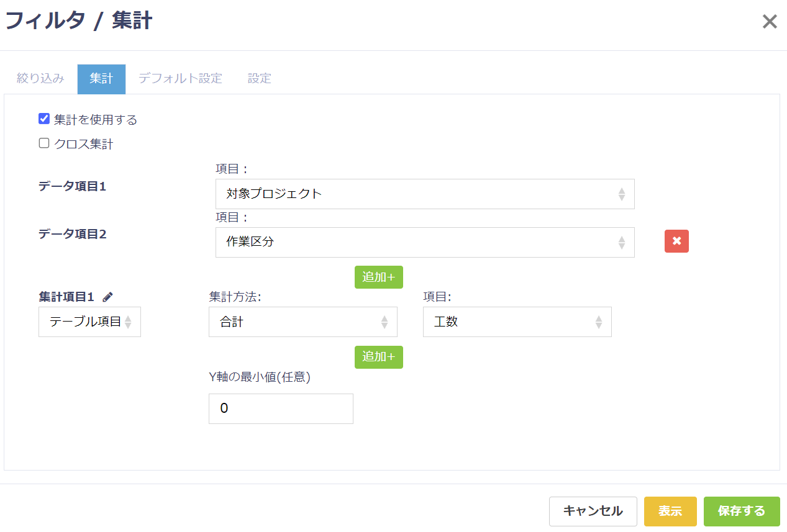Add an aggregate item with lower 追加+ button
The height and width of the screenshot is (532, 787).
(378, 357)
